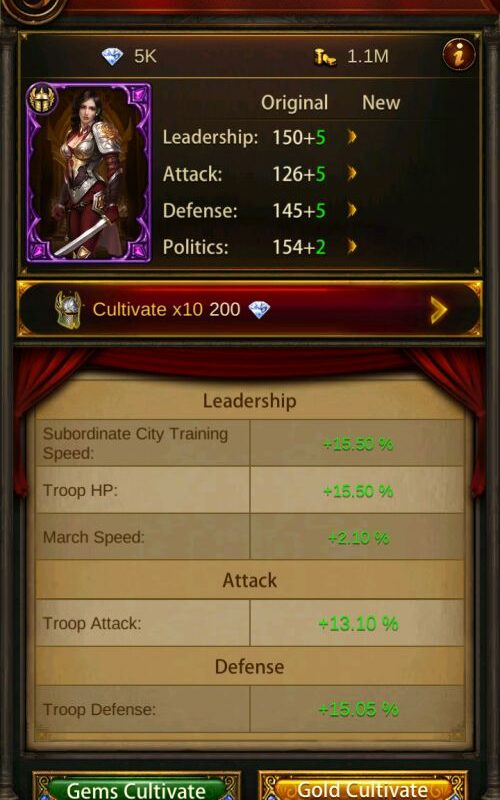This screenshot has height=800, width=500.
Task: Click the helmet badge on portrait corner
Action: pyautogui.click(x=42, y=98)
